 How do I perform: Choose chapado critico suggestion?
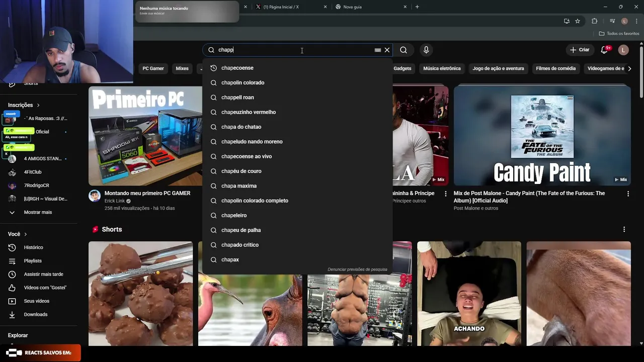click(297, 245)
